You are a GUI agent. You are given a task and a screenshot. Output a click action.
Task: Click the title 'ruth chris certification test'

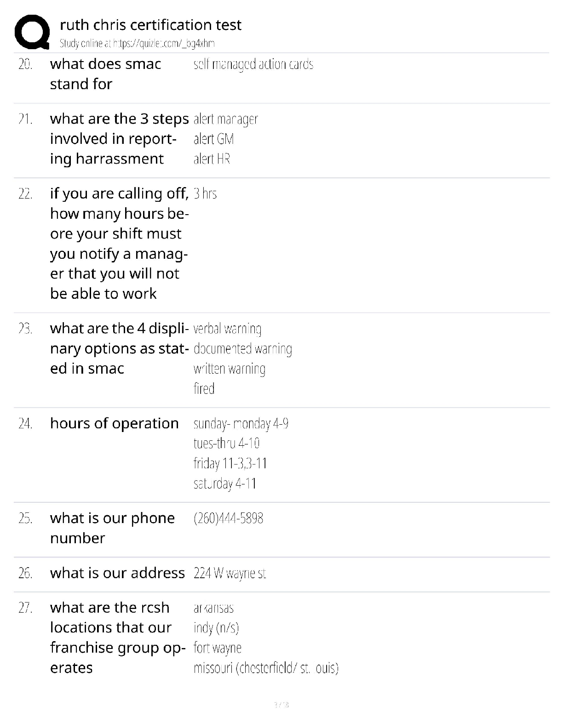[150, 25]
